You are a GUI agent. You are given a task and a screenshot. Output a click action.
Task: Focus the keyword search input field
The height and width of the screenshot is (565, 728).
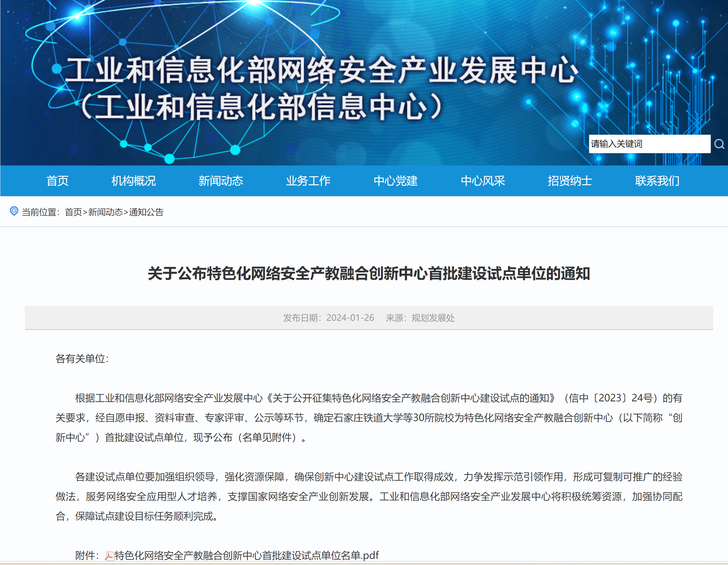[x=649, y=144]
